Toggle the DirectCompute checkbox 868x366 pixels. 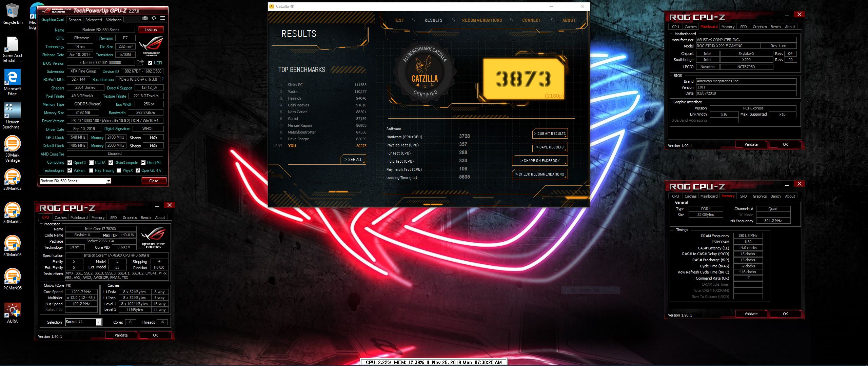pyautogui.click(x=111, y=163)
